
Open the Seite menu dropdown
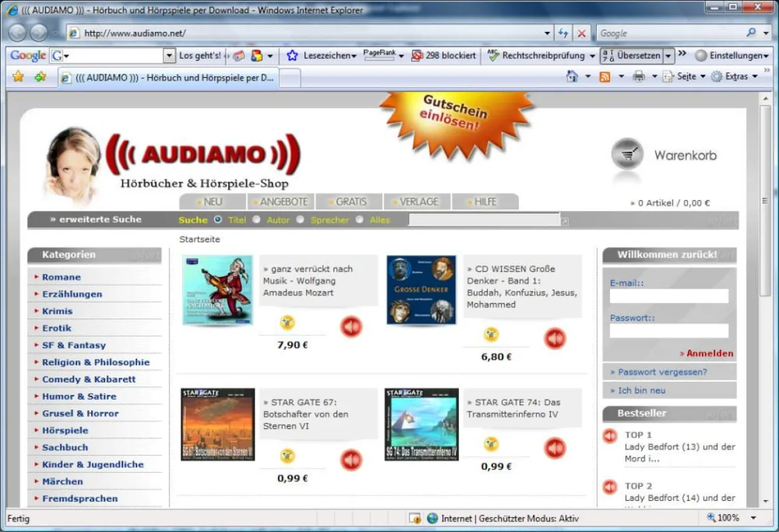(x=702, y=76)
